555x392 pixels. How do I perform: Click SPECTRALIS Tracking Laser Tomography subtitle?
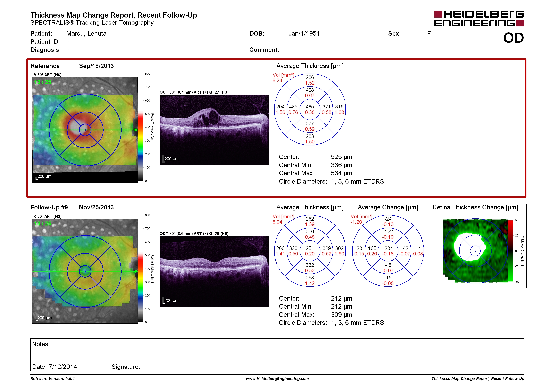point(92,23)
